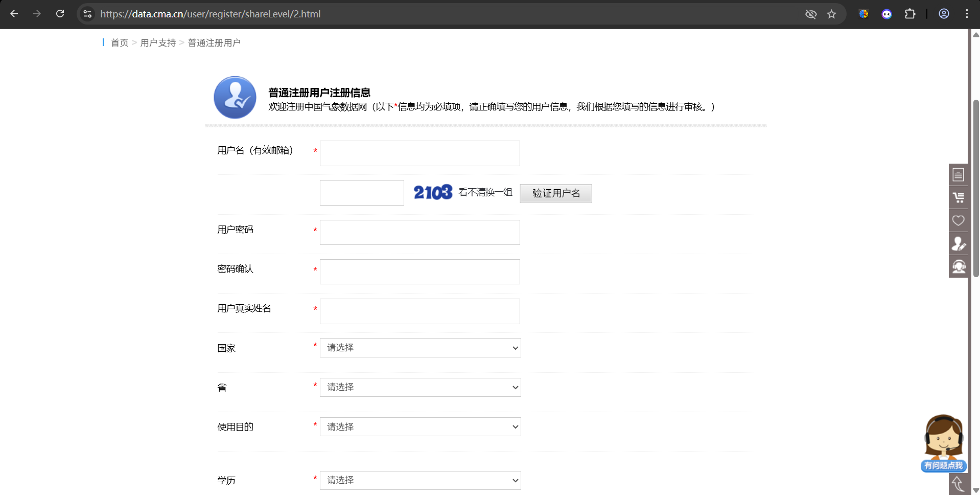Click the user-edit icon in the right sidebar
Viewport: 980px width, 495px height.
pos(958,243)
